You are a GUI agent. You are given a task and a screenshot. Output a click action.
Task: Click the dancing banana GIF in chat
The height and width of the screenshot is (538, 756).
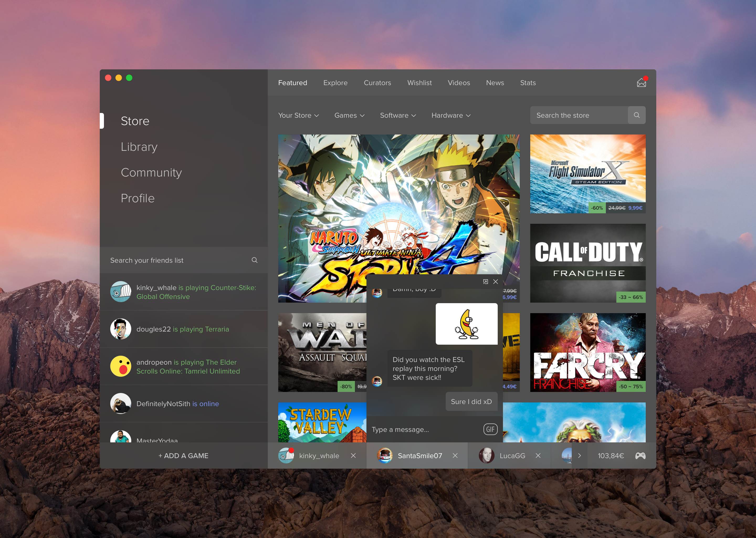(466, 324)
